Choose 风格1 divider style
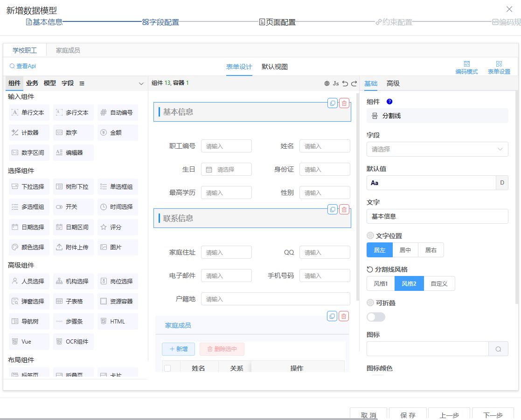 (x=381, y=283)
